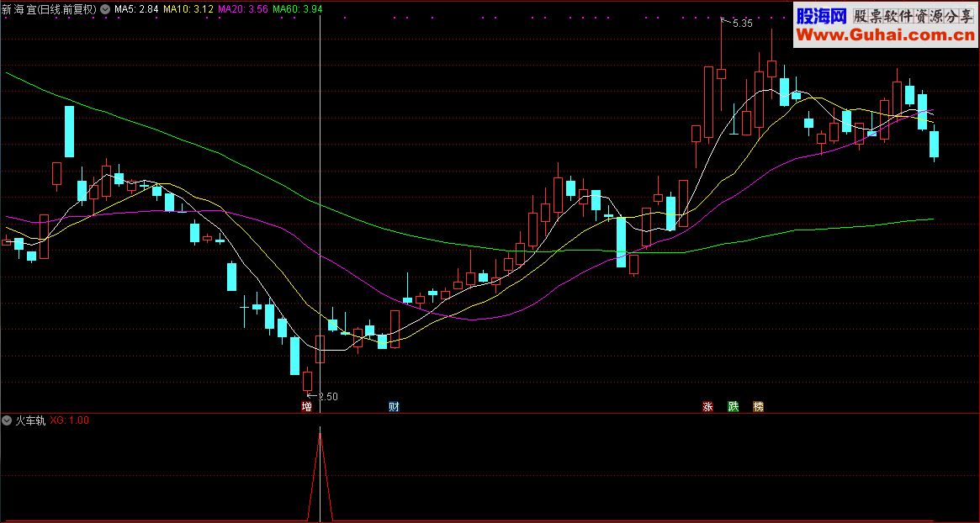This screenshot has height=523, width=980.
Task: Select the MA5: 2.84 label
Action: [135, 9]
